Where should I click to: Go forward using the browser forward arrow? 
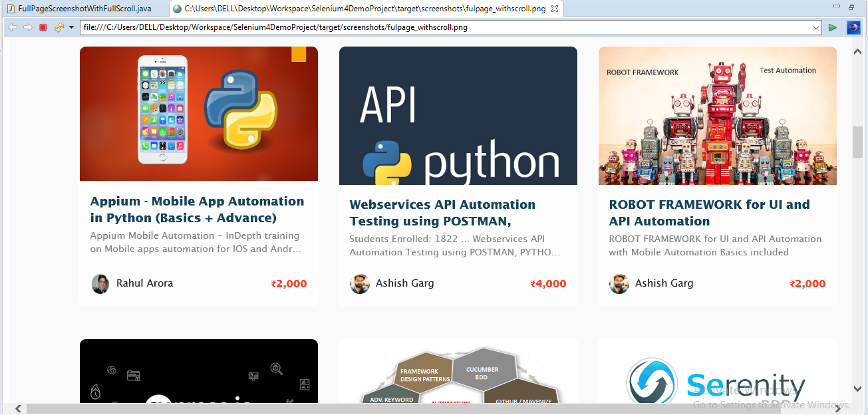pyautogui.click(x=28, y=27)
